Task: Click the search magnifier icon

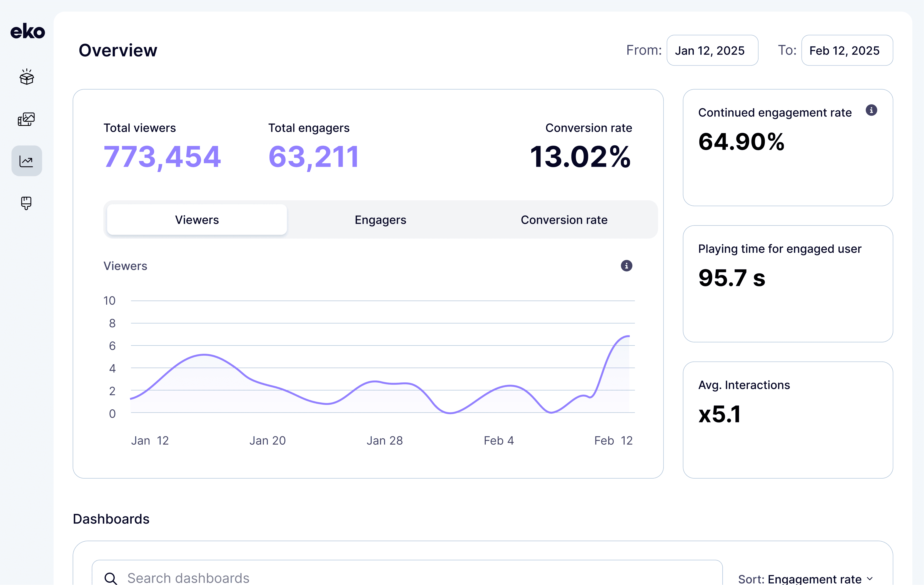Action: 111,578
